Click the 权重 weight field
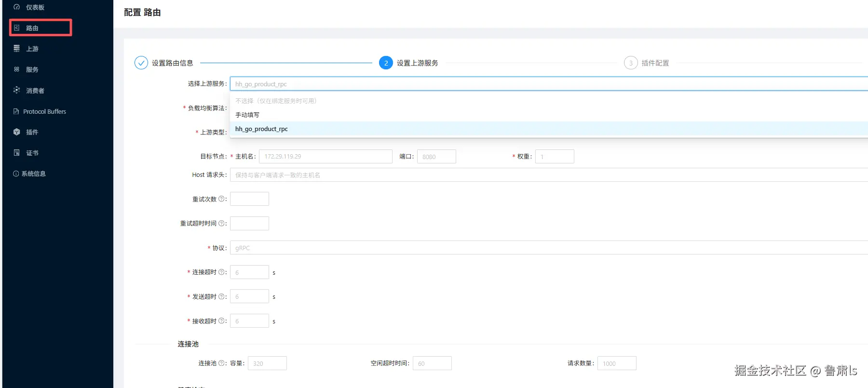The height and width of the screenshot is (388, 868). pyautogui.click(x=555, y=157)
